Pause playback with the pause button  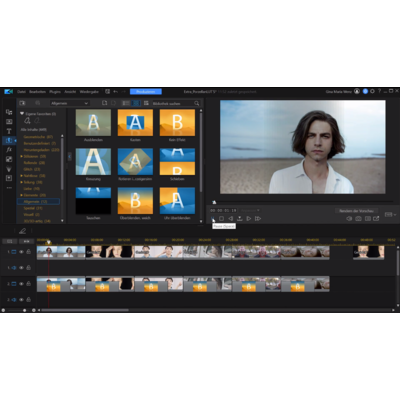click(213, 219)
